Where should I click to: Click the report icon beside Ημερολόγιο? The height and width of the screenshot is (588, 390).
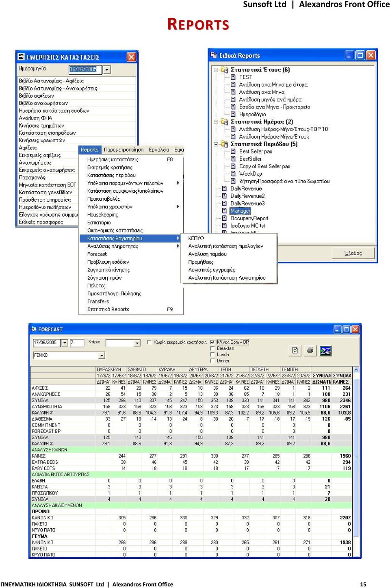(x=233, y=114)
